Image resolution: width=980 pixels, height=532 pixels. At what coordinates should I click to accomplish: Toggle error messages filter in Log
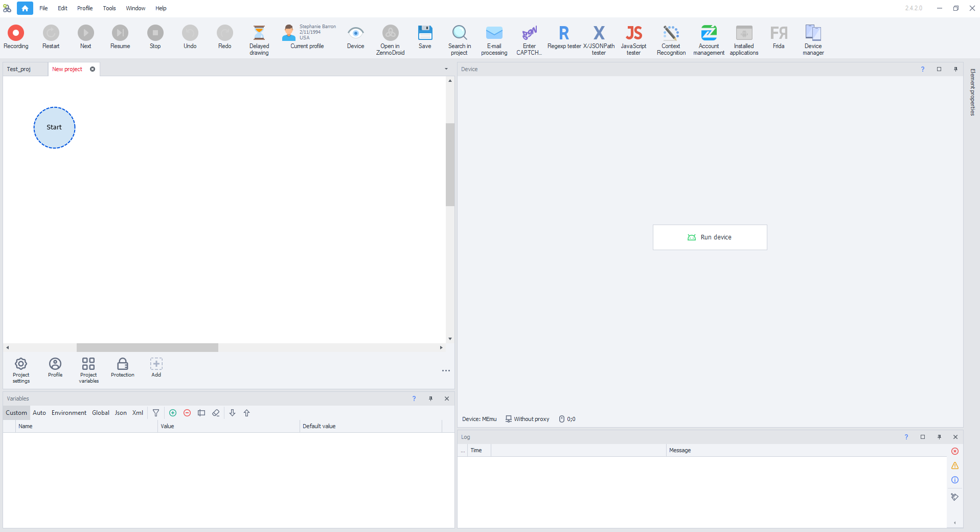954,451
